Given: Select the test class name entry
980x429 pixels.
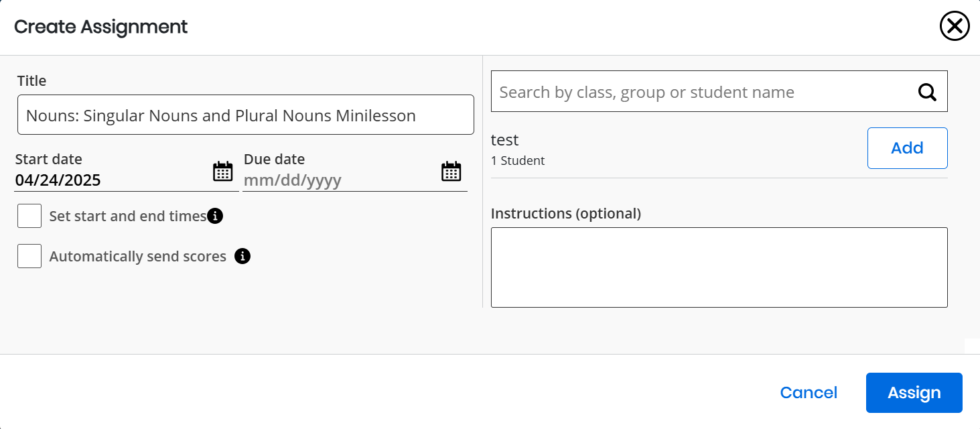Looking at the screenshot, I should point(505,140).
